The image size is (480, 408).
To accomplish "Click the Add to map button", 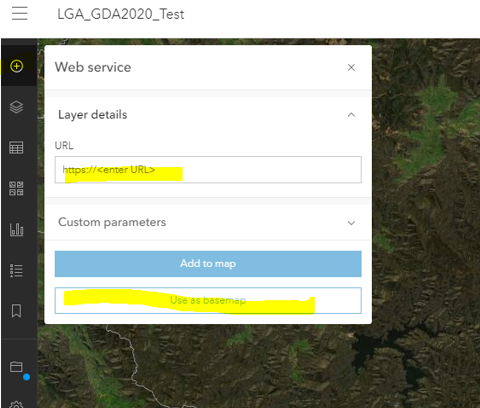I will click(x=208, y=264).
